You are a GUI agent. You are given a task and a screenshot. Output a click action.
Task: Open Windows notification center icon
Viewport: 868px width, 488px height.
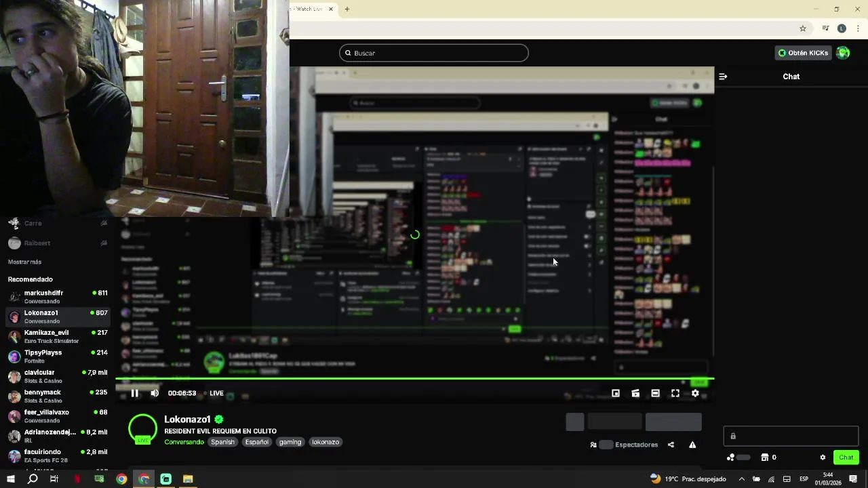tap(853, 479)
